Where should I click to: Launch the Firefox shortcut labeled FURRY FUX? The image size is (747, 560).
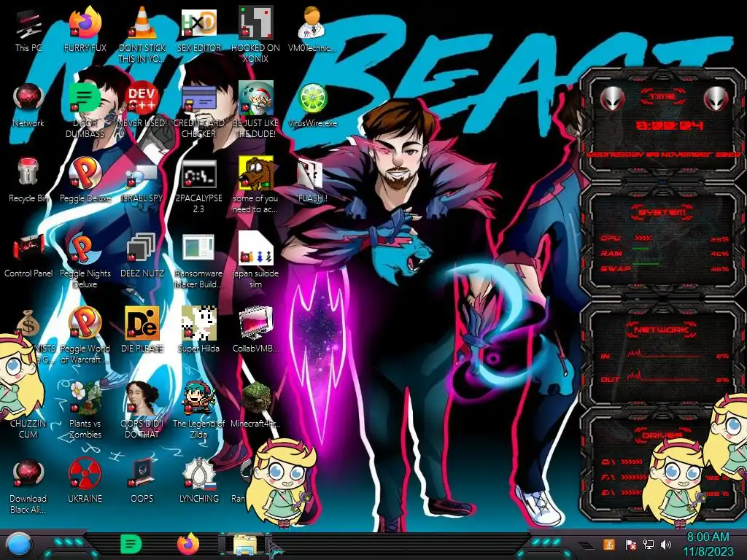tap(85, 29)
